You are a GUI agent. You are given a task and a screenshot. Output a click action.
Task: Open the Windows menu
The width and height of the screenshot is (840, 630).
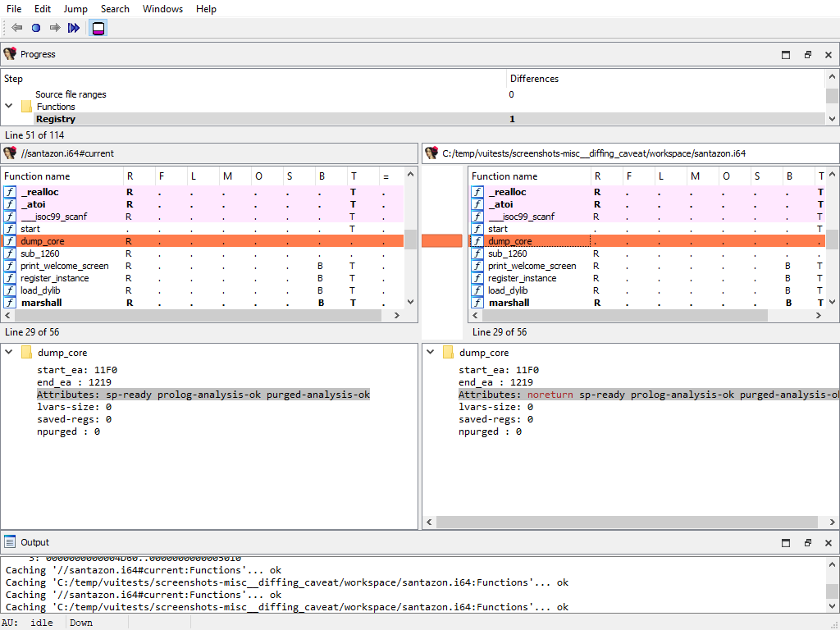[162, 9]
